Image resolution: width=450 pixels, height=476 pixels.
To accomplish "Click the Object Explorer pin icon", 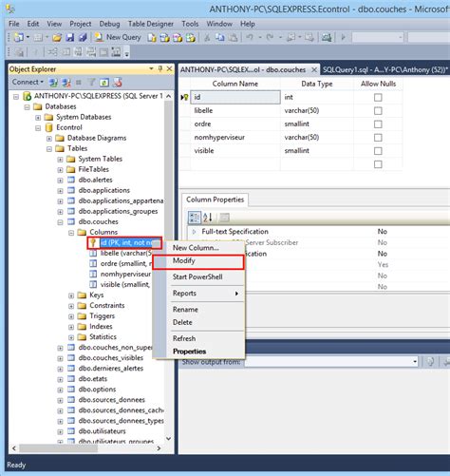I will (x=160, y=68).
